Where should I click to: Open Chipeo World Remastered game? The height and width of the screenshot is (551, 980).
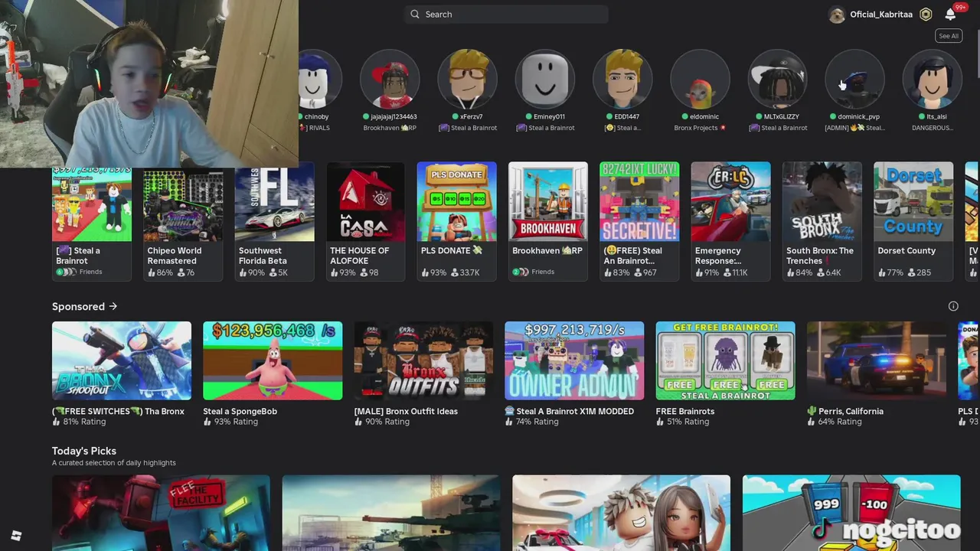point(183,221)
